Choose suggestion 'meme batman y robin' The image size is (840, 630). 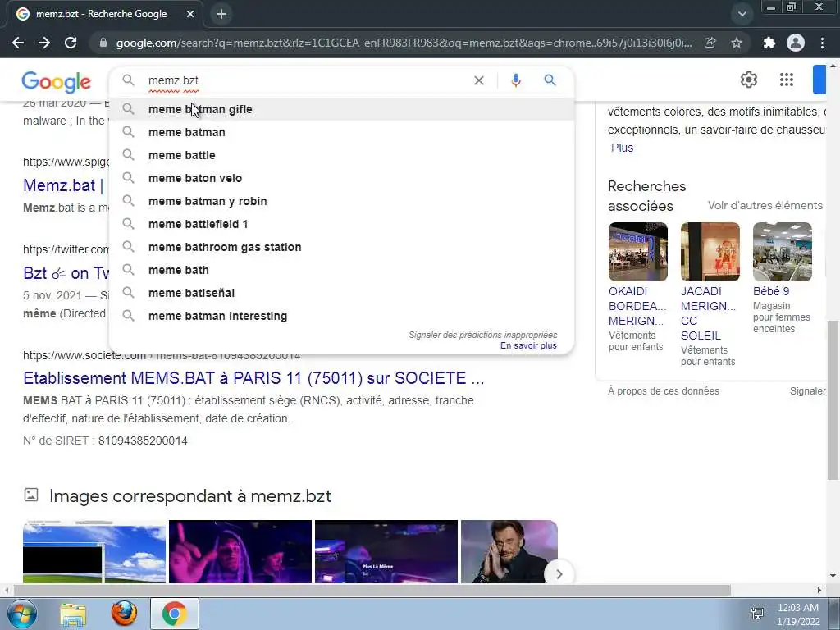(341, 202)
